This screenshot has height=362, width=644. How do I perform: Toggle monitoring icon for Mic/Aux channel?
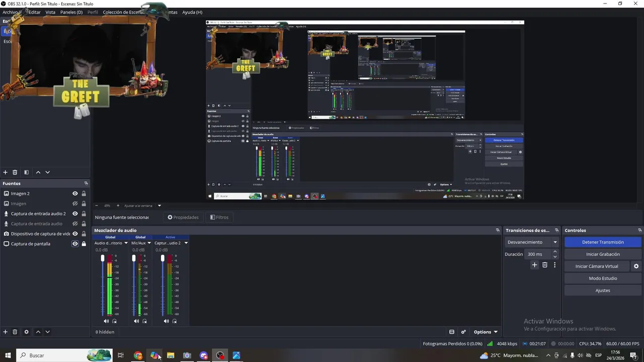[x=145, y=321]
